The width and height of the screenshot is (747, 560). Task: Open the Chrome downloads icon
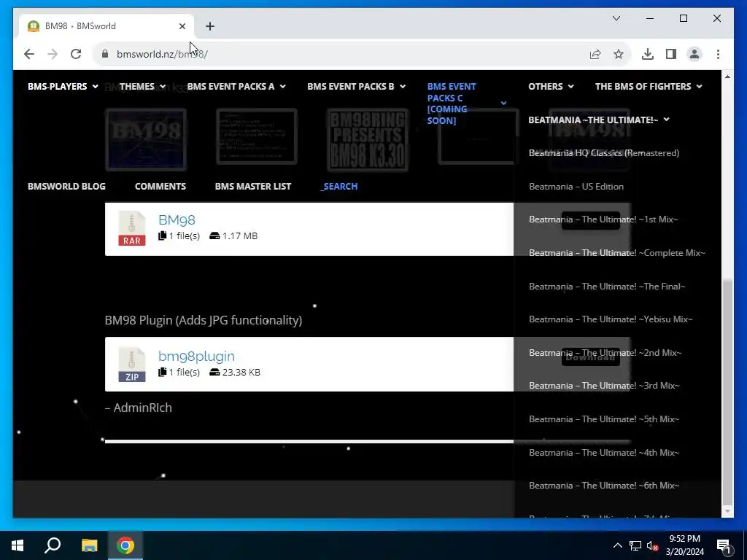(x=648, y=54)
